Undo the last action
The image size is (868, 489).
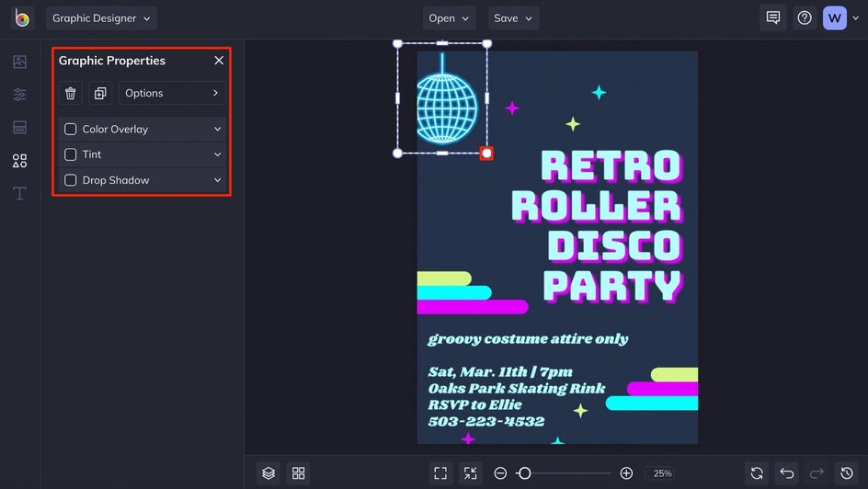tap(787, 473)
